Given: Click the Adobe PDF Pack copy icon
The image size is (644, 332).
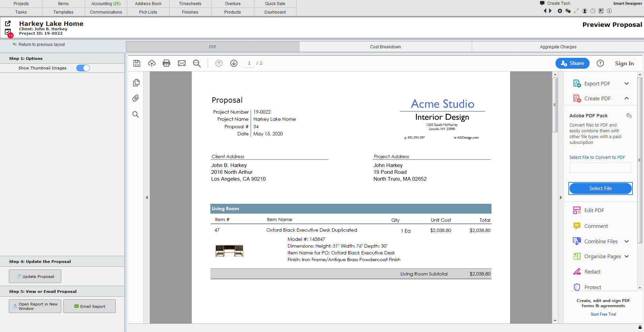Looking at the screenshot, I should coord(629,116).
